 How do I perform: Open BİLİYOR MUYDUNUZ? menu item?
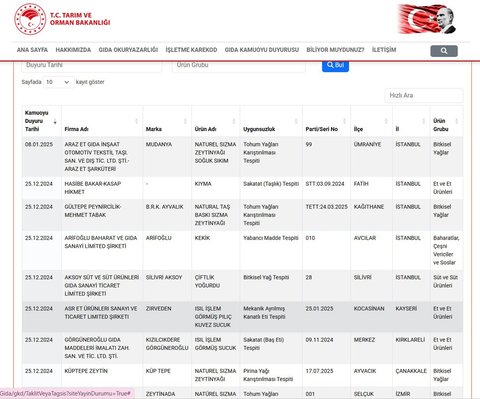click(x=335, y=50)
